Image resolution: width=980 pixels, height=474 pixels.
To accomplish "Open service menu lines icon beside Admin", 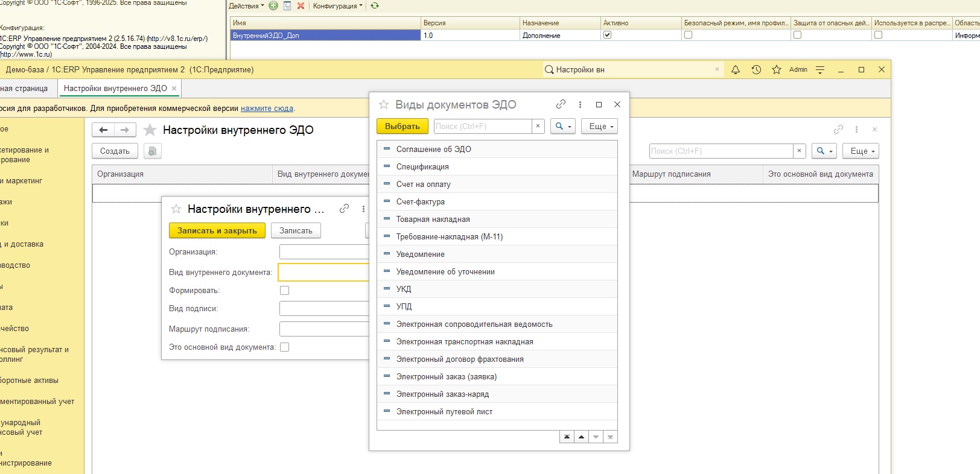I will coord(820,70).
